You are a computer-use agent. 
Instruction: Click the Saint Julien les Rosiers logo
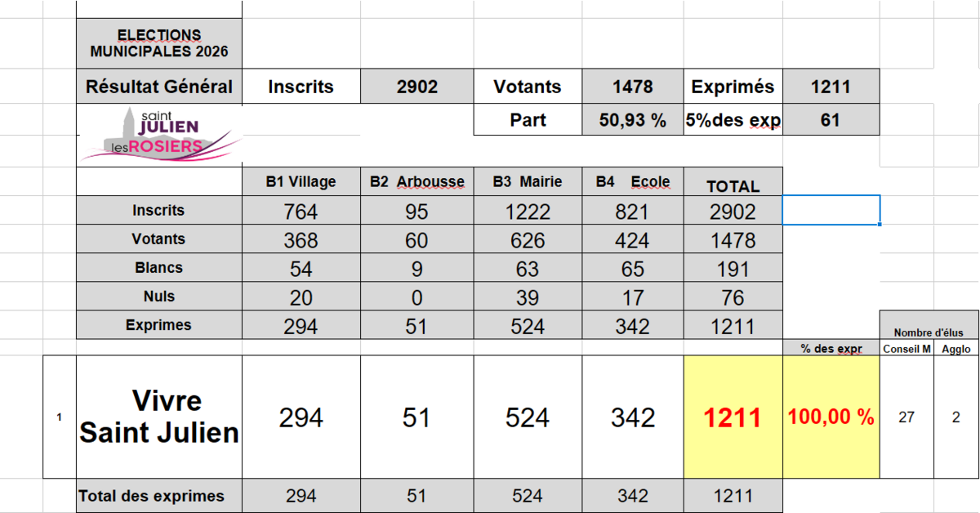[x=159, y=133]
